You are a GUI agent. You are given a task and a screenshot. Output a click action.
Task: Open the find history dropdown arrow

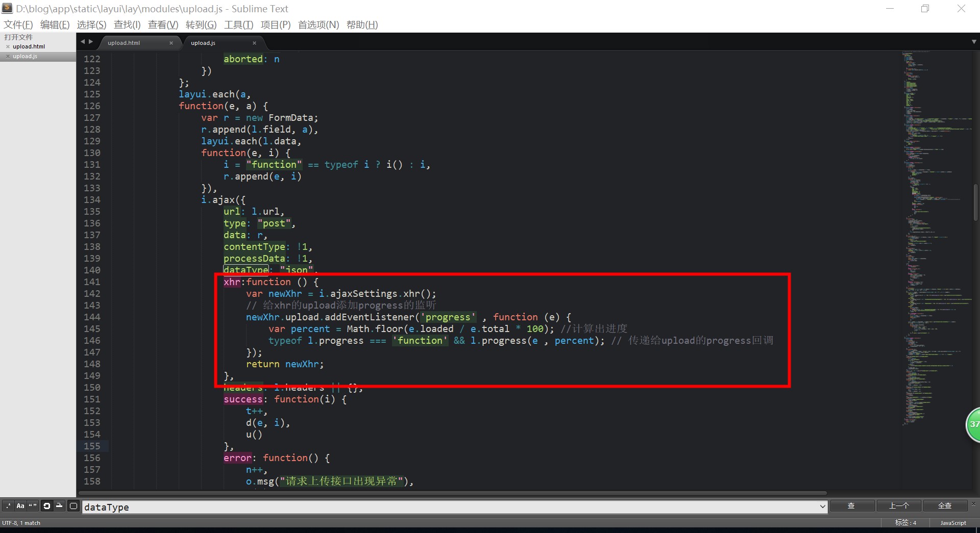coord(822,507)
